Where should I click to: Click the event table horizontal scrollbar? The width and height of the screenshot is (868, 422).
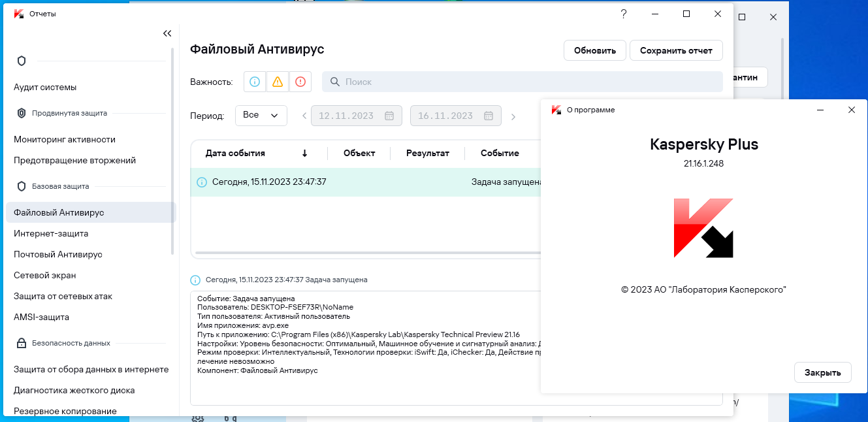click(x=368, y=252)
